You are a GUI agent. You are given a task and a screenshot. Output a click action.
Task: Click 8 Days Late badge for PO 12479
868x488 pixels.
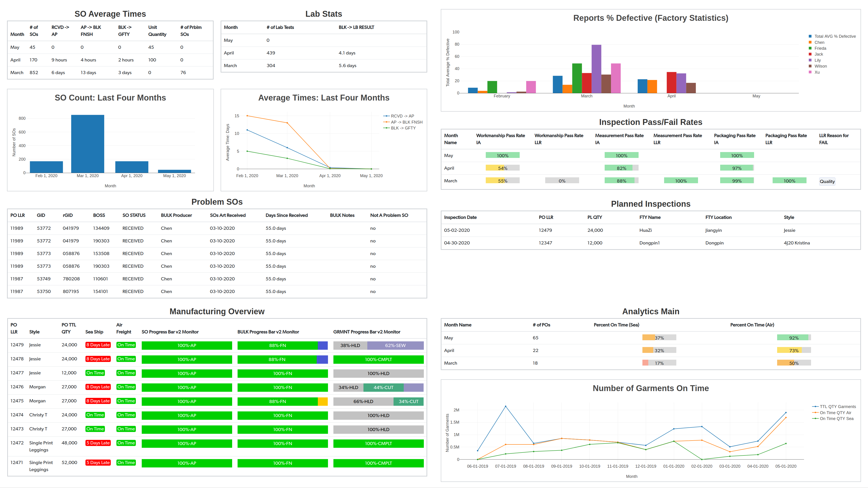click(98, 345)
